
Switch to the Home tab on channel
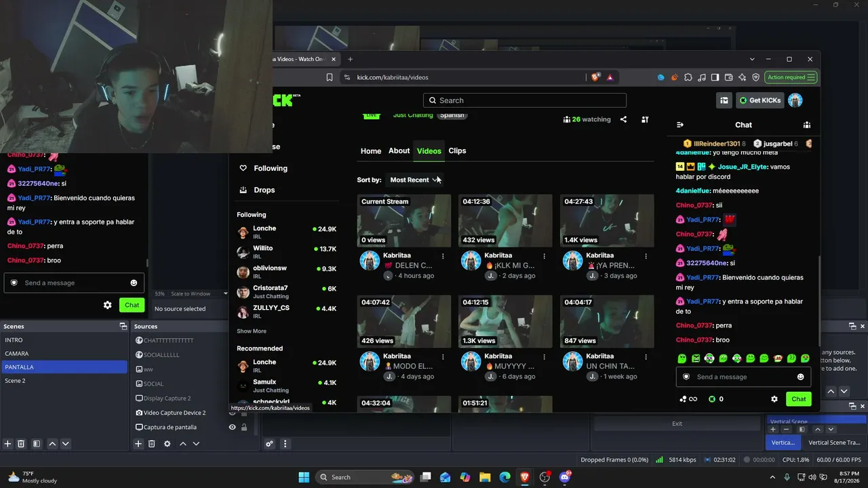[x=371, y=151]
